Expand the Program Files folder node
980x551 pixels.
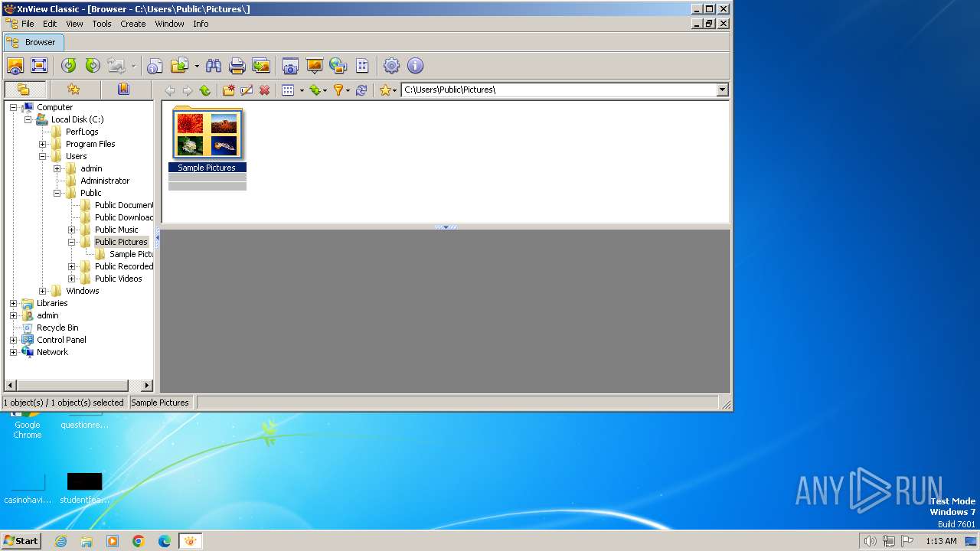pos(43,144)
